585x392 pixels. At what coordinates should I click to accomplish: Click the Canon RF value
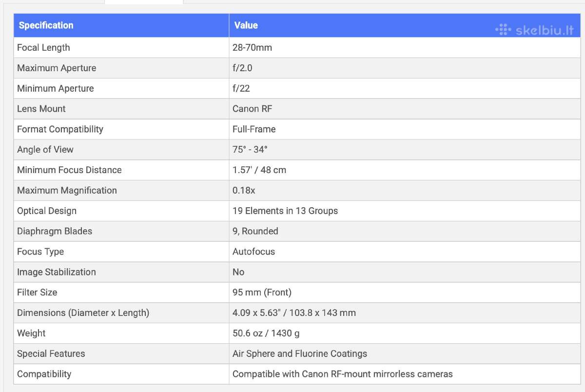[253, 109]
